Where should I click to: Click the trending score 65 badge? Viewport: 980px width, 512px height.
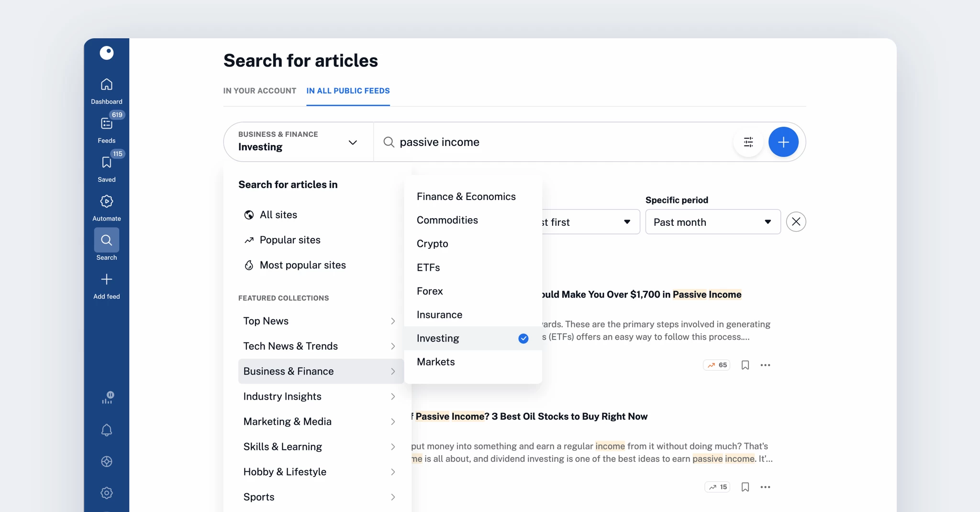click(x=717, y=365)
